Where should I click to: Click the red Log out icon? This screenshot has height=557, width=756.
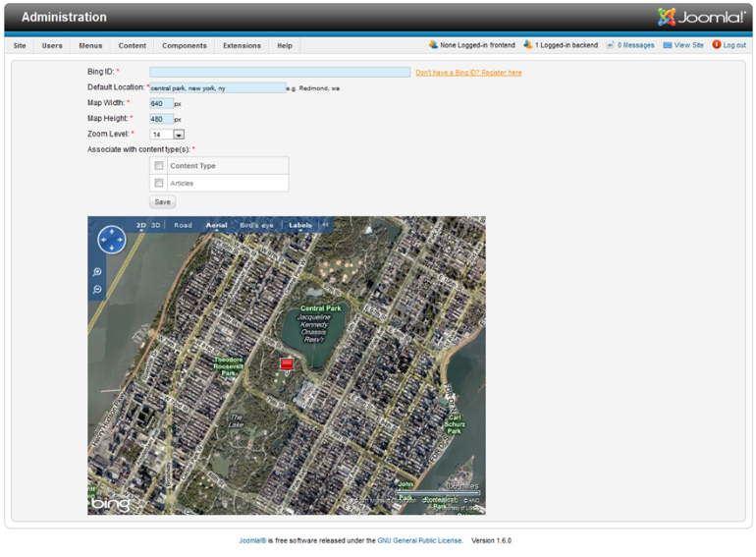tap(717, 44)
